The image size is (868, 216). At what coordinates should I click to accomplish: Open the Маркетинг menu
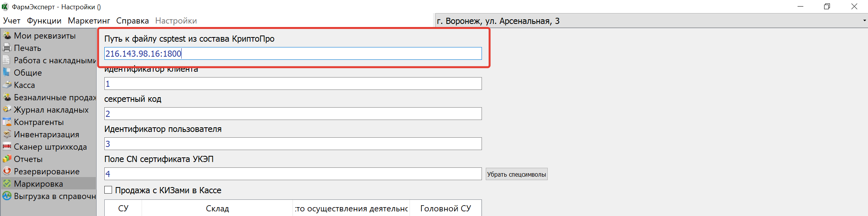click(x=89, y=21)
